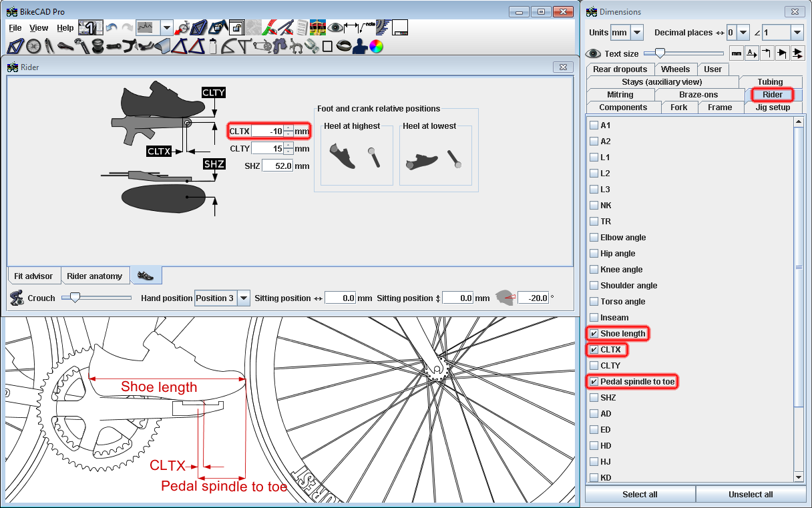
Task: Check the Inseam dimension checkbox
Action: click(x=594, y=318)
